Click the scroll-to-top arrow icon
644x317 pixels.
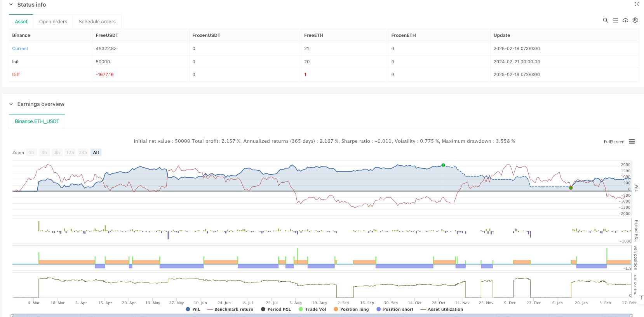[641, 298]
